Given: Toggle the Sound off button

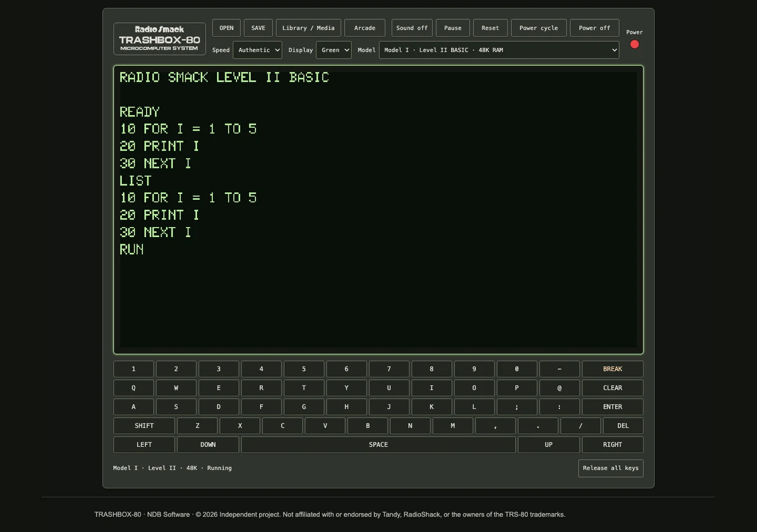Looking at the screenshot, I should [x=412, y=28].
